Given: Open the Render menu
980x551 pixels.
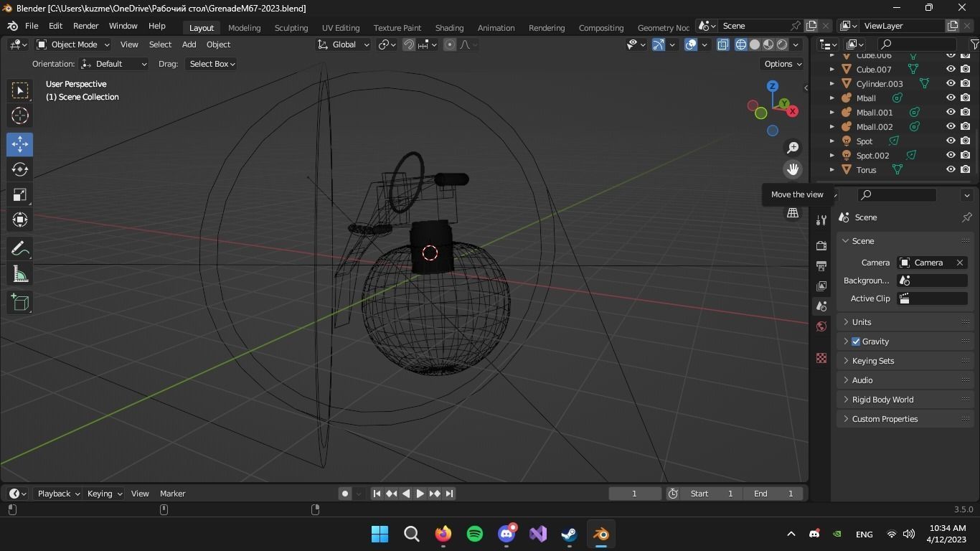Looking at the screenshot, I should 85,26.
